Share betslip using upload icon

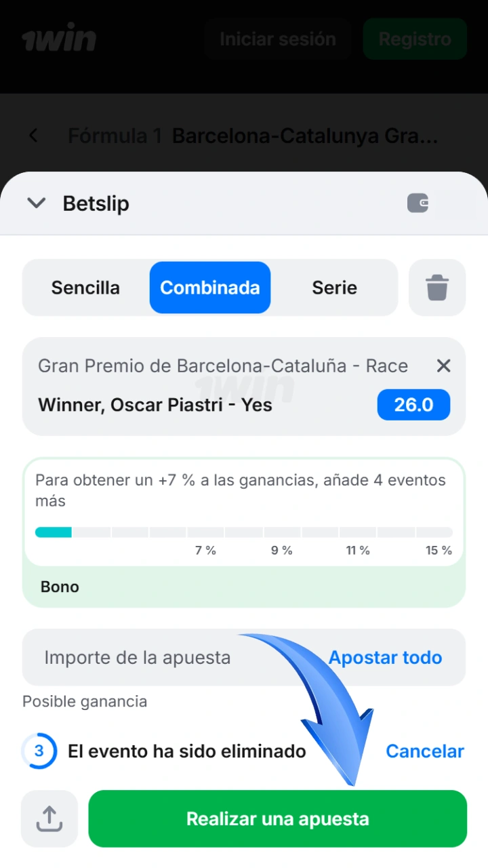49,818
